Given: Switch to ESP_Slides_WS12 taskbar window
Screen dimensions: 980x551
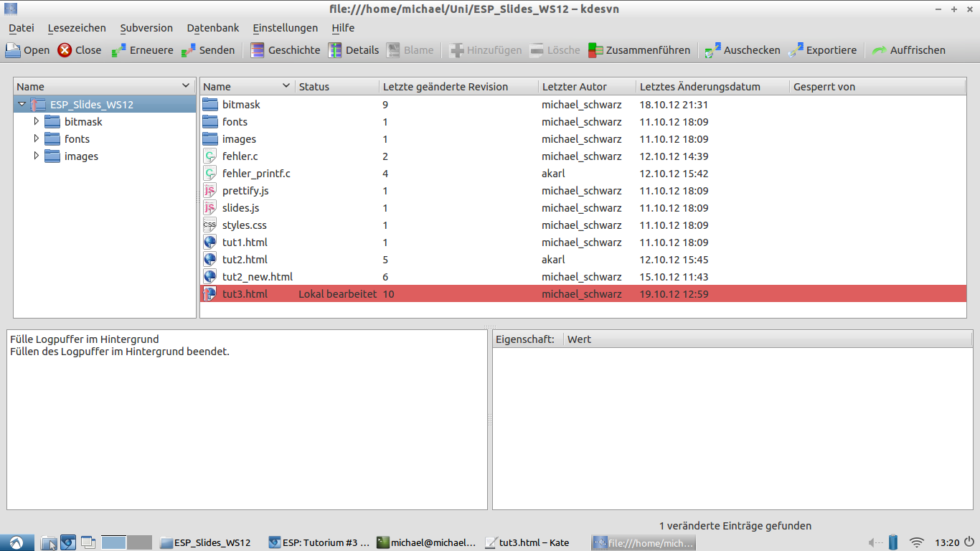Looking at the screenshot, I should [206, 542].
